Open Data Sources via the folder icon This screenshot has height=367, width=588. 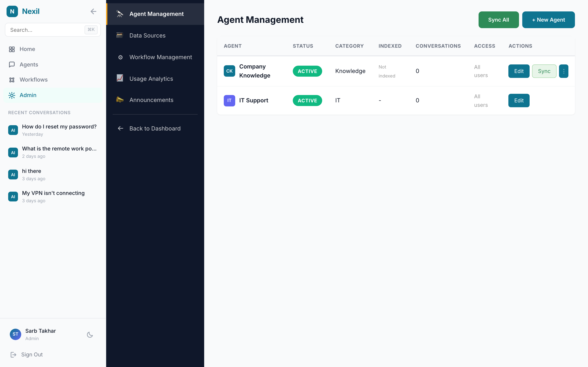[x=120, y=35]
